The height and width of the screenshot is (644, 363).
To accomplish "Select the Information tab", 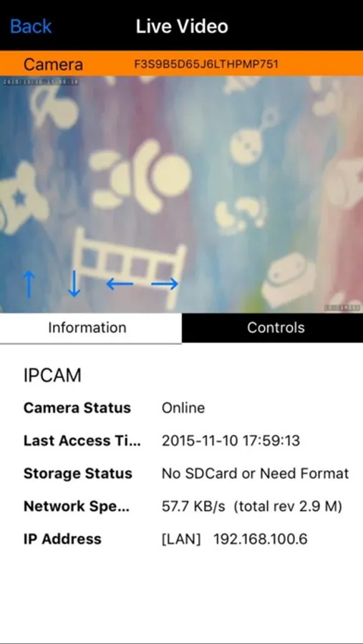I will point(87,327).
